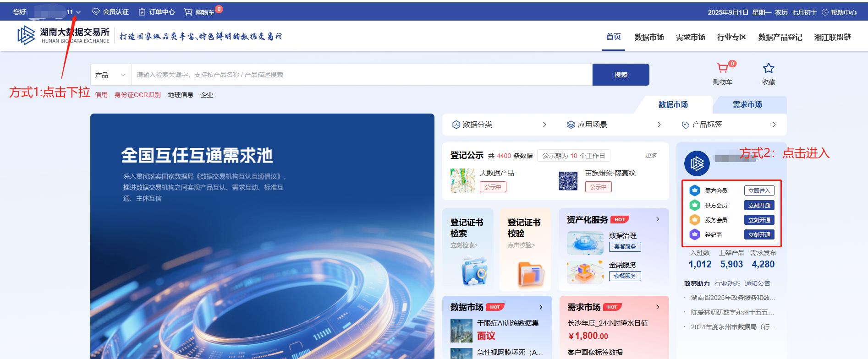The image size is (868, 359).
Task: Click the blue 需方会员 badge icon
Action: click(x=695, y=190)
